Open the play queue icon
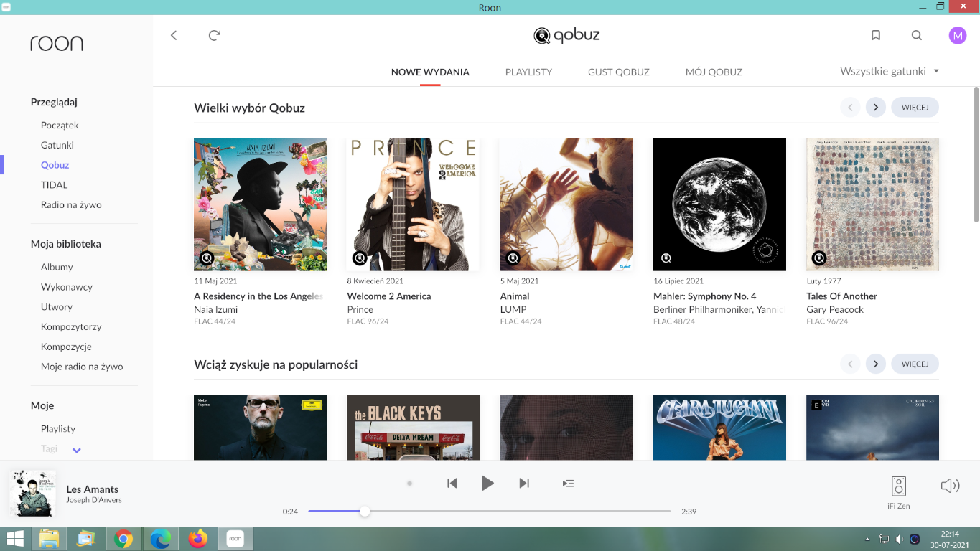This screenshot has height=551, width=980. click(568, 483)
